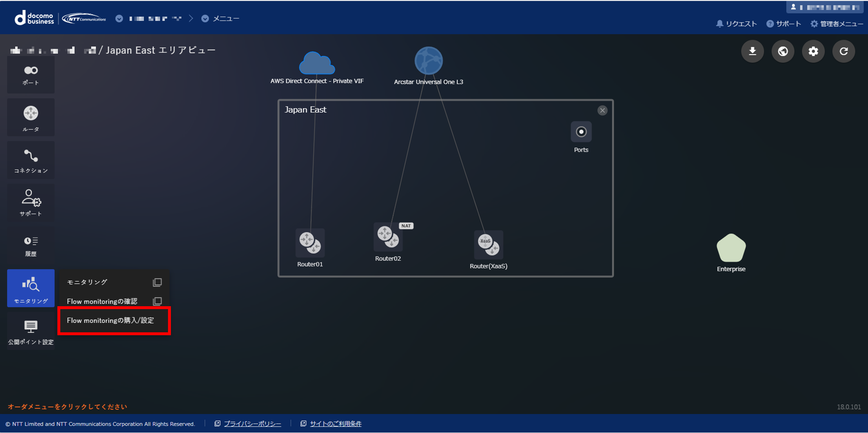868x433 pixels.
Task: Open the gear settings icon button
Action: 813,51
